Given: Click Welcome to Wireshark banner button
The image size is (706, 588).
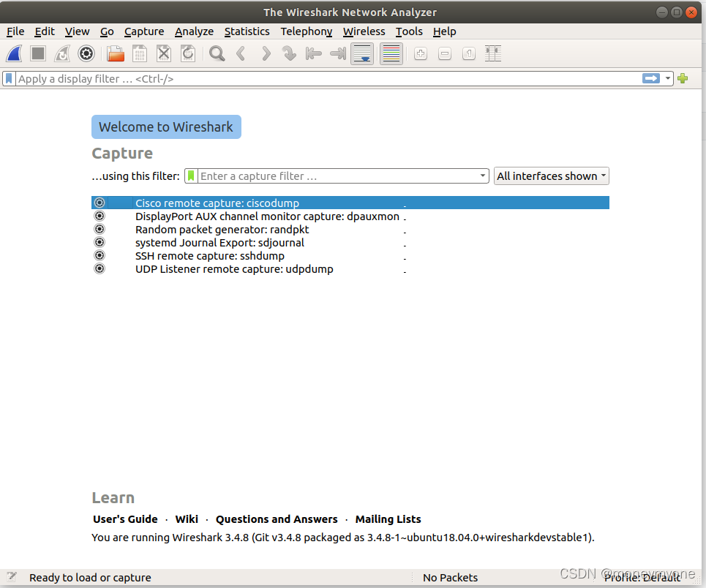Looking at the screenshot, I should pos(166,127).
